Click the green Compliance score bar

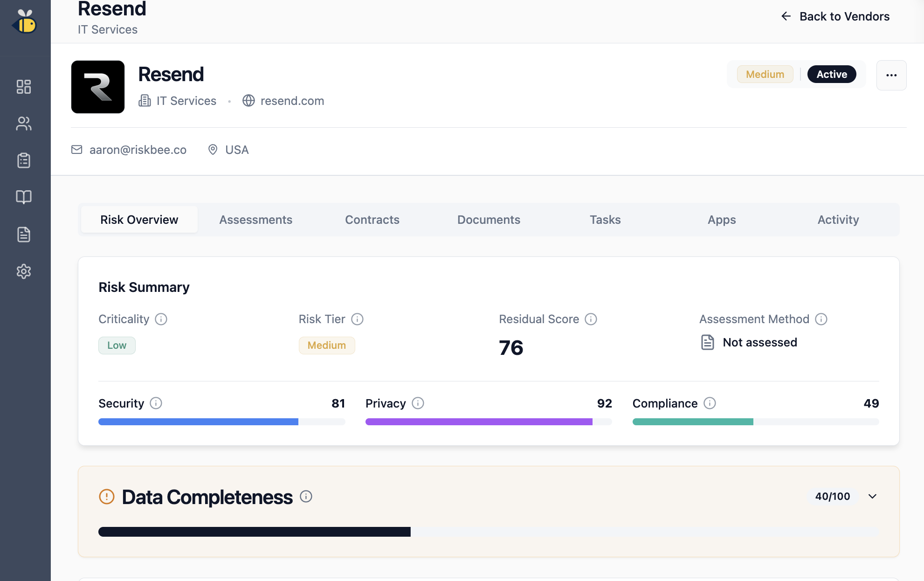click(756, 422)
